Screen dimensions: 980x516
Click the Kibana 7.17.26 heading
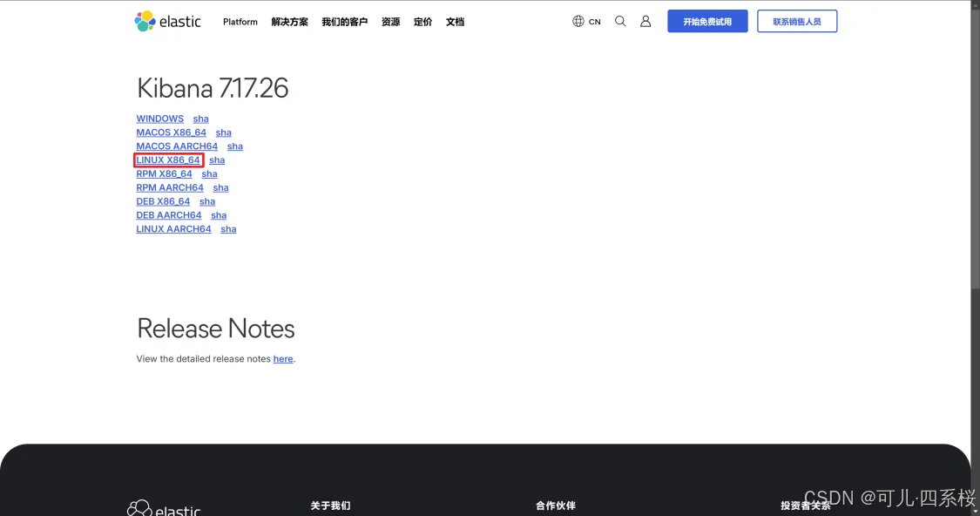(213, 88)
